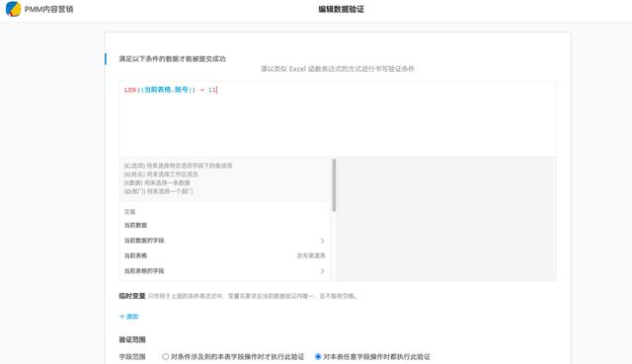Click the {U:姓名} hint line
This screenshot has height=364, width=632.
(161, 174)
